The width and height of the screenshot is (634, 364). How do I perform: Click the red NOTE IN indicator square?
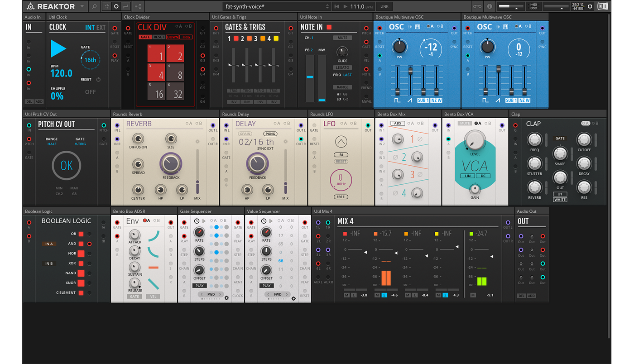point(329,27)
